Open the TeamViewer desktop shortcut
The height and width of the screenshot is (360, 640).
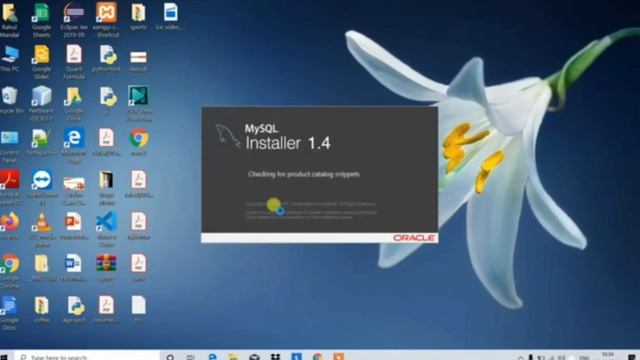[42, 188]
